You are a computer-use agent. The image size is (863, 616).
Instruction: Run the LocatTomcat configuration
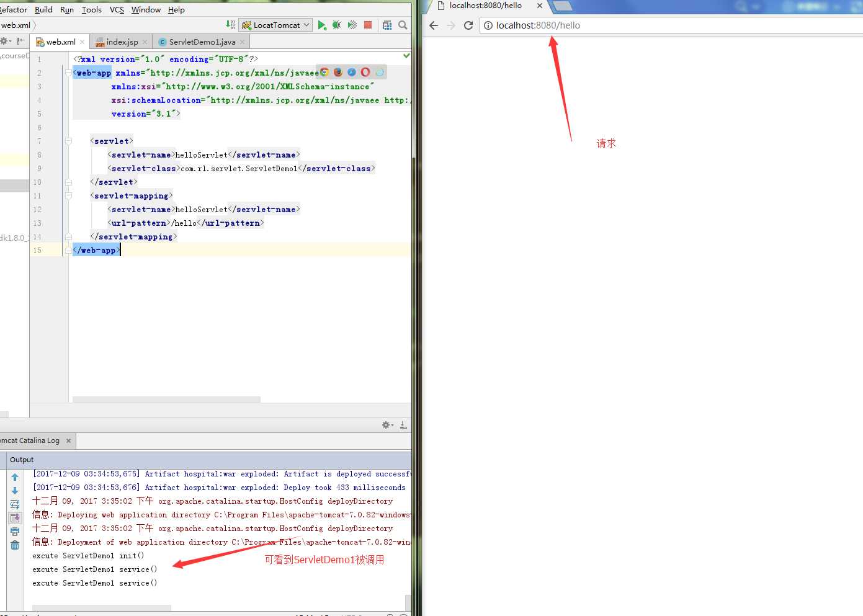coord(321,25)
